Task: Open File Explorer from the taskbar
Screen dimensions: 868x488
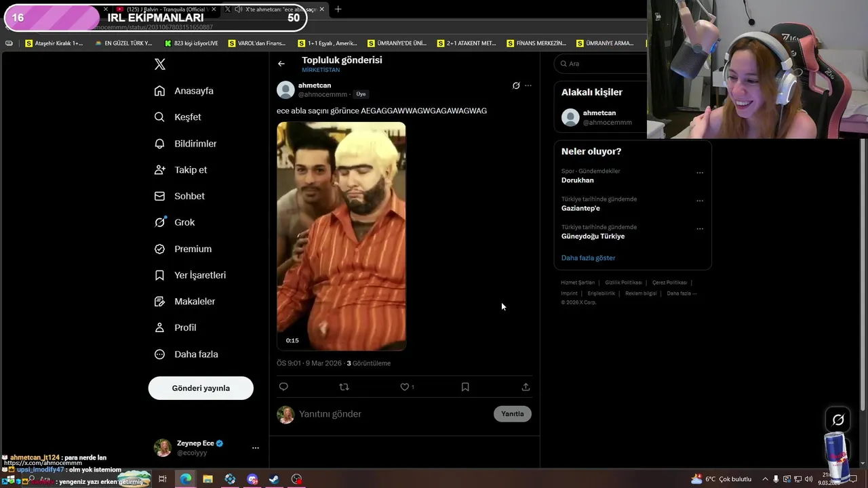Action: 208,479
